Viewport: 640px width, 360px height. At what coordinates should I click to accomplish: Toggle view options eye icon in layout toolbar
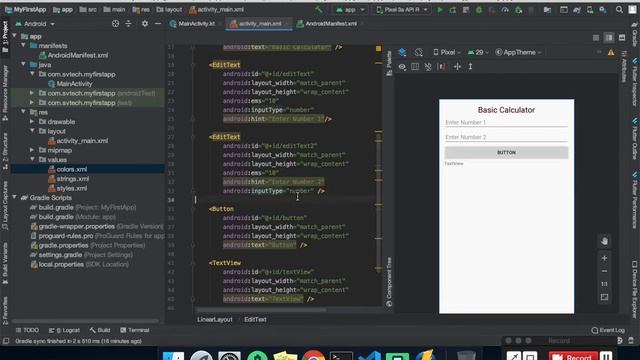coord(402,67)
